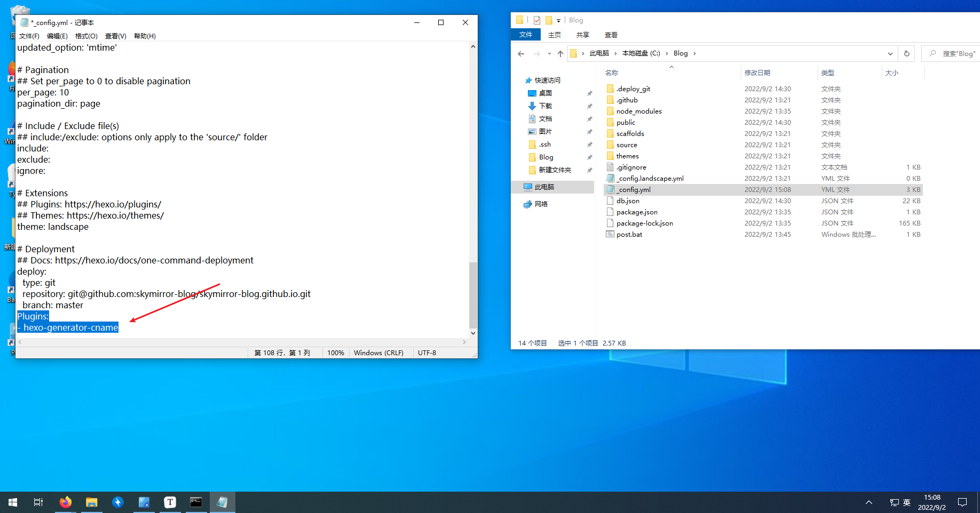Select the .deploy_git folder icon
The image size is (980, 513).
click(x=610, y=89)
